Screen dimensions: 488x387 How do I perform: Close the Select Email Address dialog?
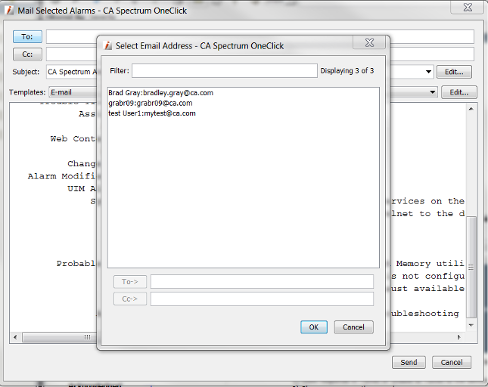coord(369,43)
